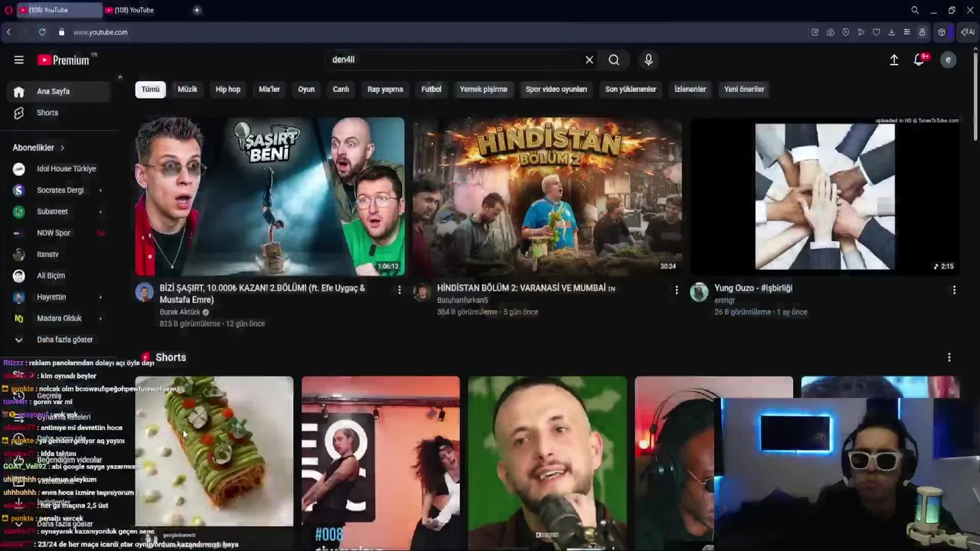This screenshot has width=980, height=551.
Task: Select the Müzik filter chip
Action: tap(188, 90)
